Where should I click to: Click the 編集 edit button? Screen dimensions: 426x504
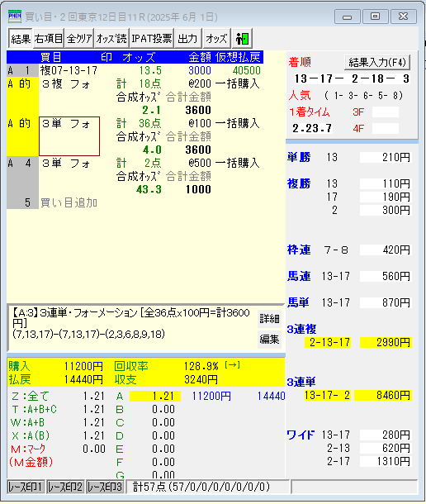(x=269, y=339)
